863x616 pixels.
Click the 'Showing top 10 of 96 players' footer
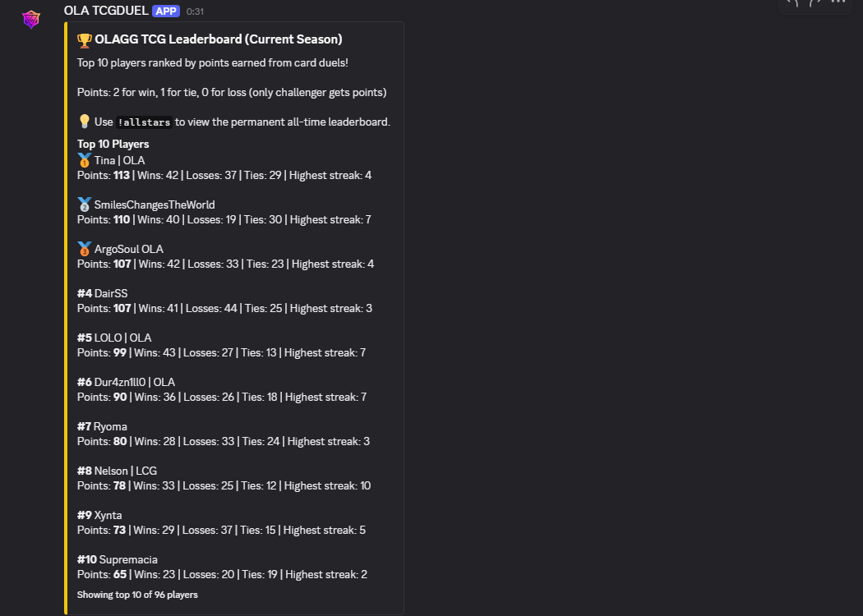(x=137, y=594)
